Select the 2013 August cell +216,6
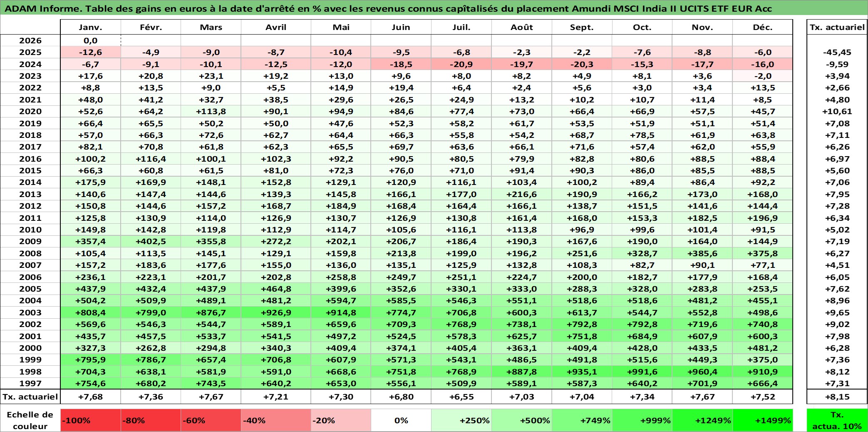Screen dimensions: 868x432 tap(522, 194)
